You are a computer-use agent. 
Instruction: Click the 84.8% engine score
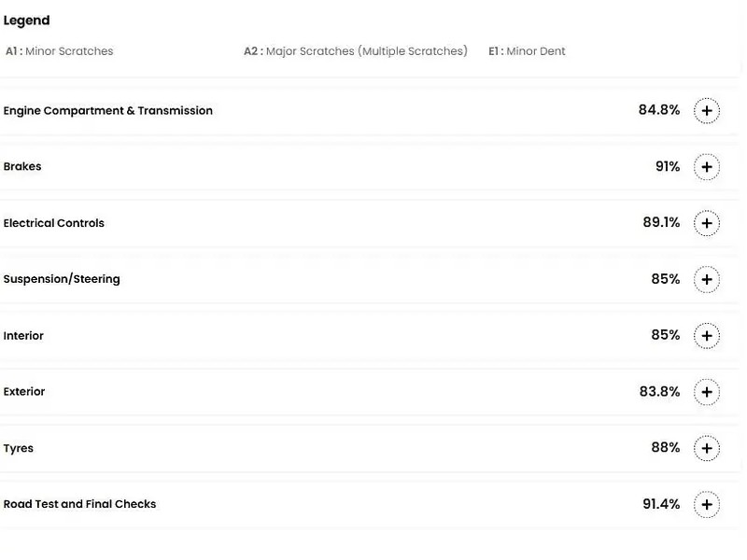tap(659, 110)
